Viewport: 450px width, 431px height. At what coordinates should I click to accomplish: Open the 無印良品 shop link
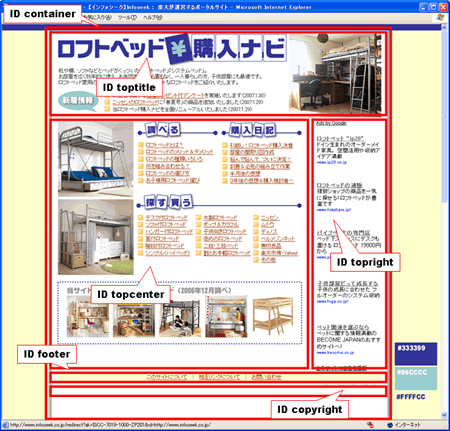271,246
